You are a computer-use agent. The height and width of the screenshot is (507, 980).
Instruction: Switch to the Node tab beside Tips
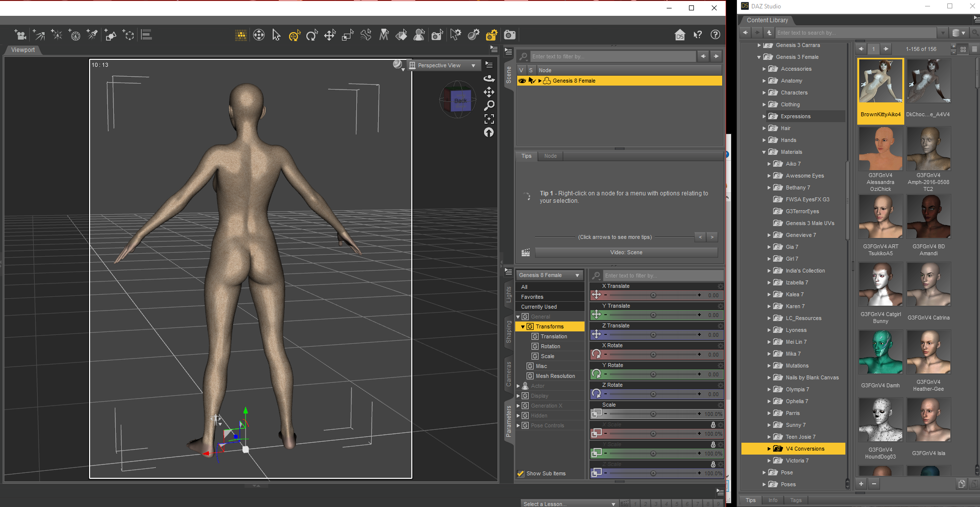(x=550, y=156)
